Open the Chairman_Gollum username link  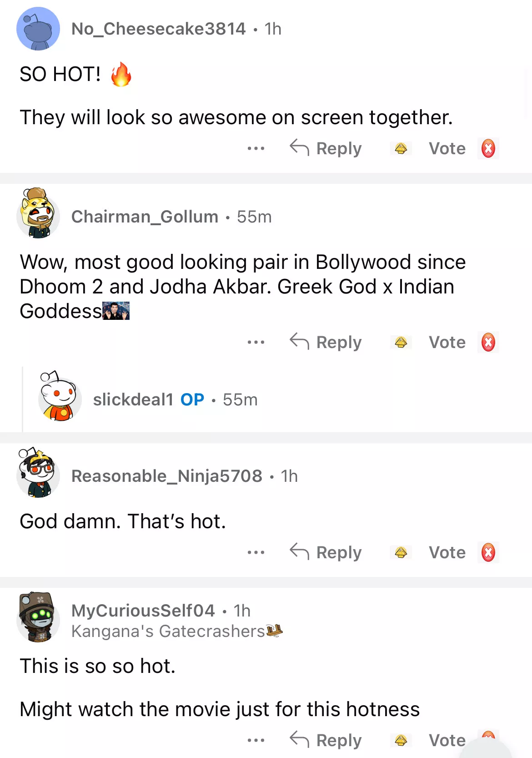tap(145, 217)
